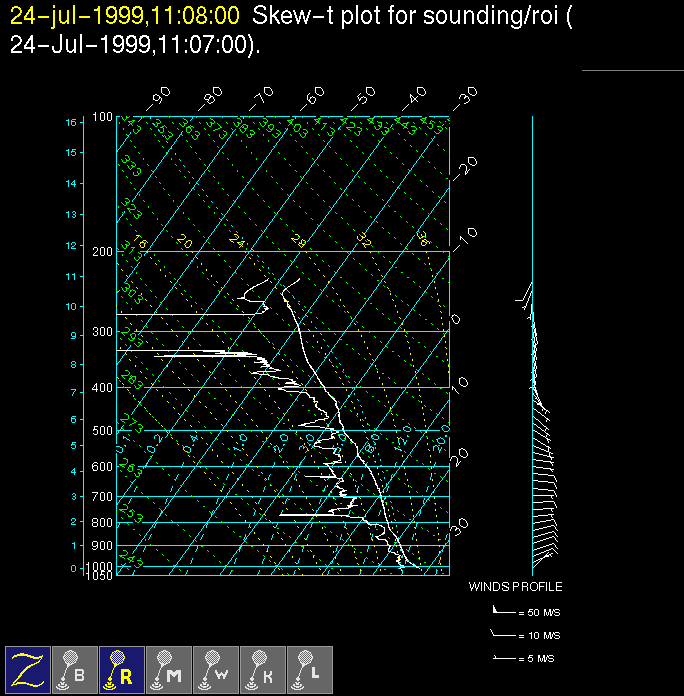
Task: Click the yellow Z icon button
Action: click(28, 668)
